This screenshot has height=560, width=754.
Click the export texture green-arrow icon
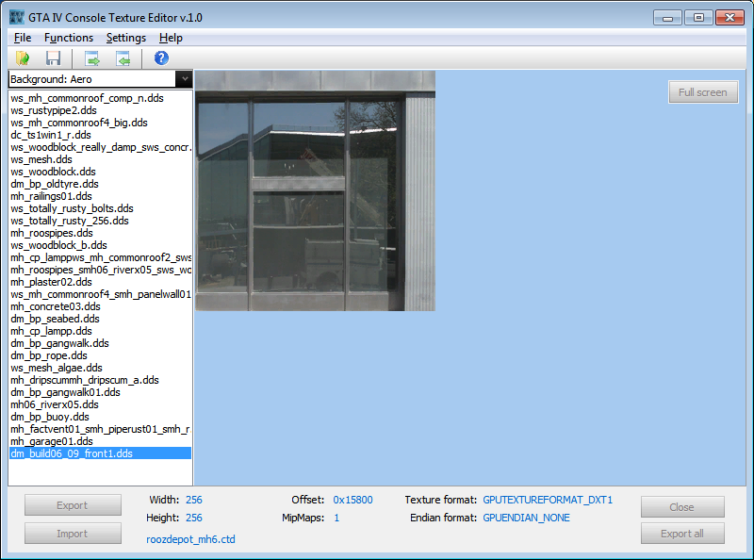coord(92,58)
